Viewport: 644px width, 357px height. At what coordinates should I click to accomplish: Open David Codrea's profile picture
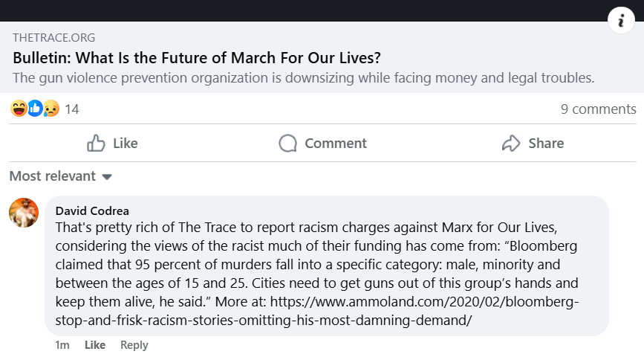[24, 213]
